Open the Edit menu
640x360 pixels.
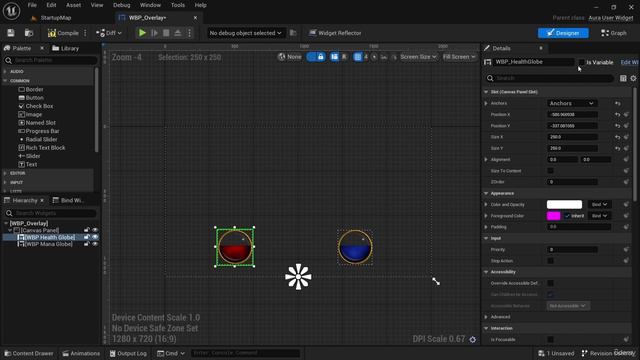point(51,5)
